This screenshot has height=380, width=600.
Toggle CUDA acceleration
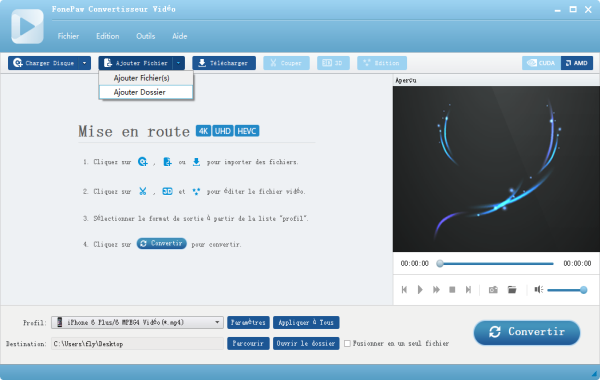(x=541, y=63)
